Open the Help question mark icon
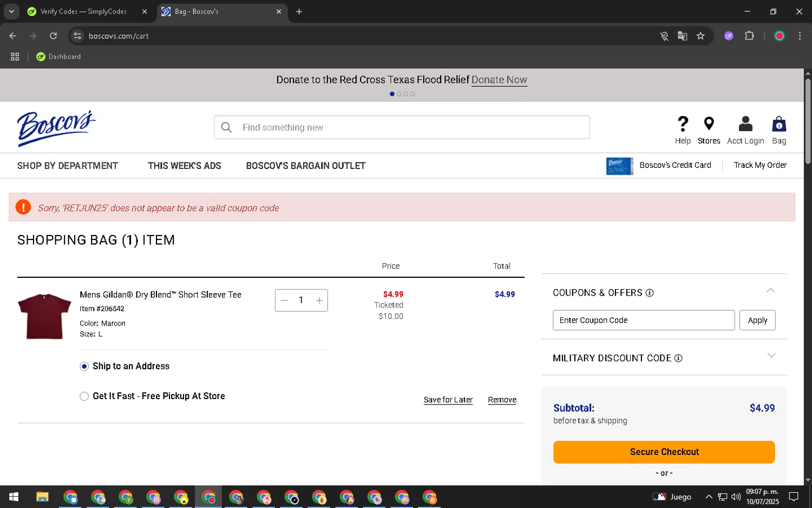This screenshot has width=812, height=508. [x=683, y=124]
